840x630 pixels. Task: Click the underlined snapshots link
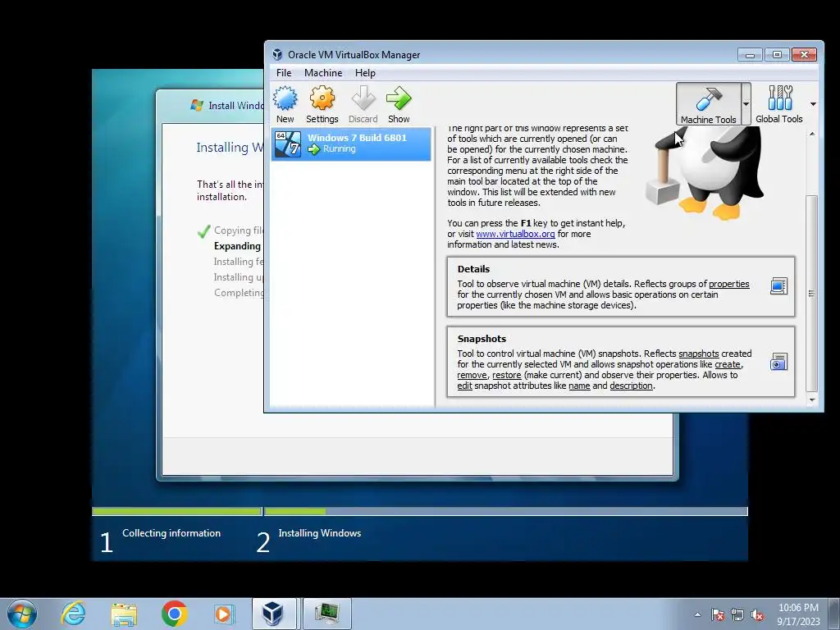[x=699, y=354]
